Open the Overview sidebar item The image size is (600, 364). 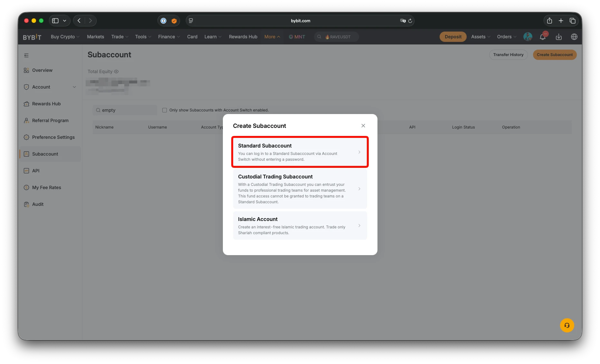coord(42,70)
